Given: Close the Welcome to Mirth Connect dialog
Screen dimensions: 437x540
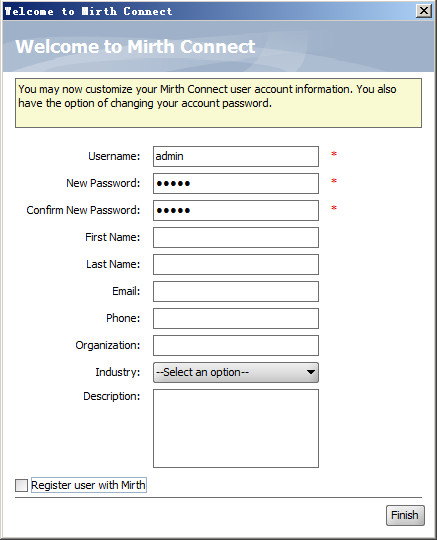Looking at the screenshot, I should 424,11.
